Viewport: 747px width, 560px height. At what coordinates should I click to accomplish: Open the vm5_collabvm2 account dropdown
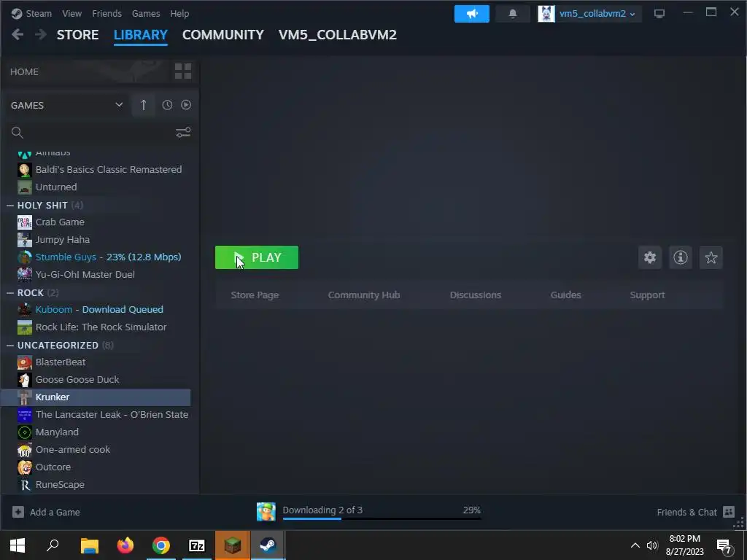(x=591, y=14)
